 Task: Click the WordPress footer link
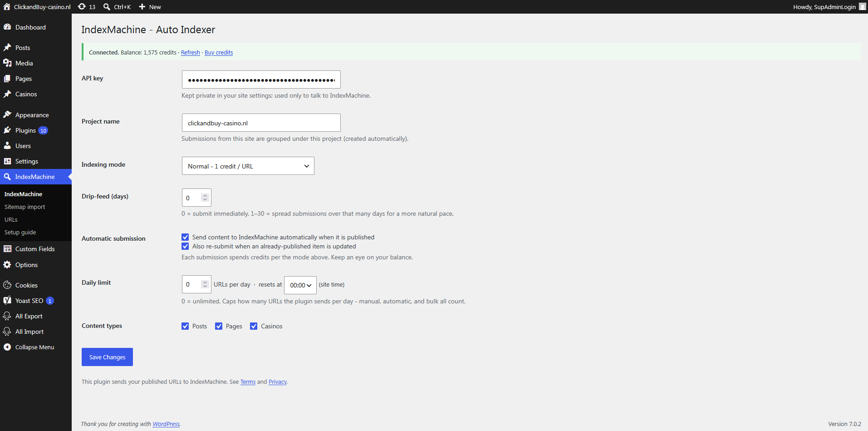tap(166, 424)
